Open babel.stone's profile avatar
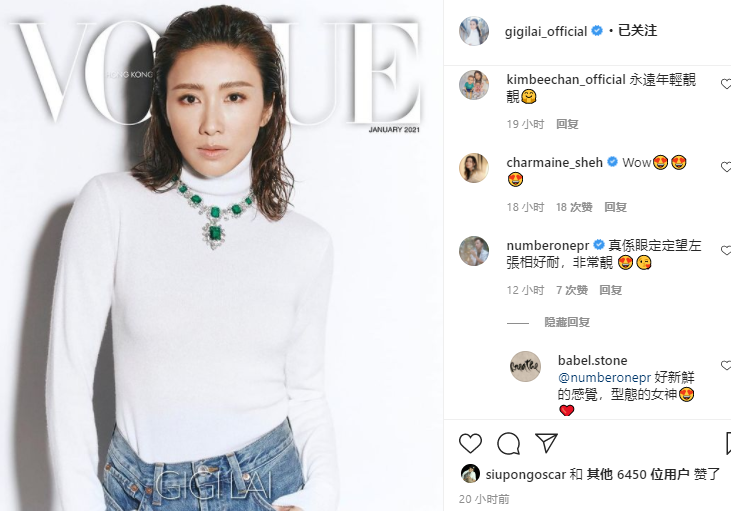This screenshot has height=511, width=731. [525, 366]
